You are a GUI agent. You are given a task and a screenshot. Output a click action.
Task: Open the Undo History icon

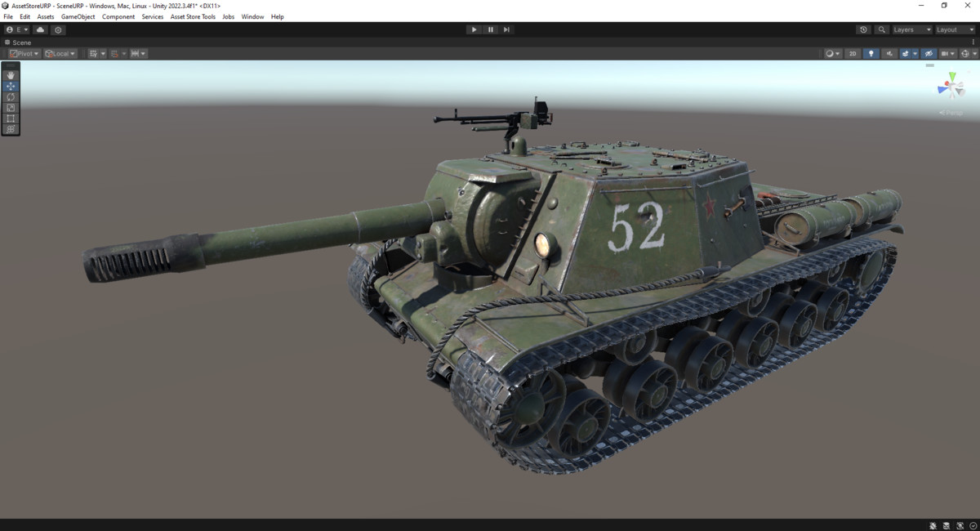tap(863, 29)
